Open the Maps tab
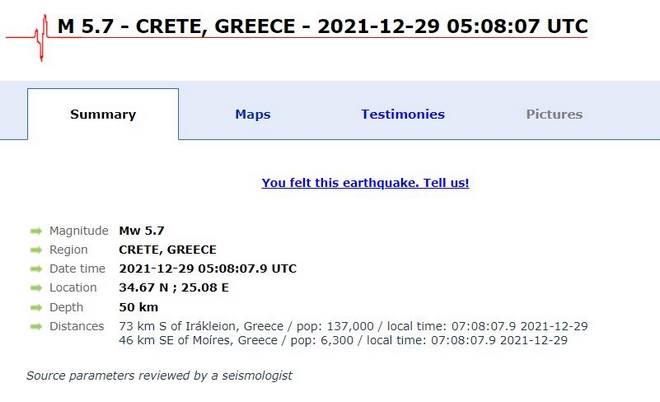 click(253, 114)
